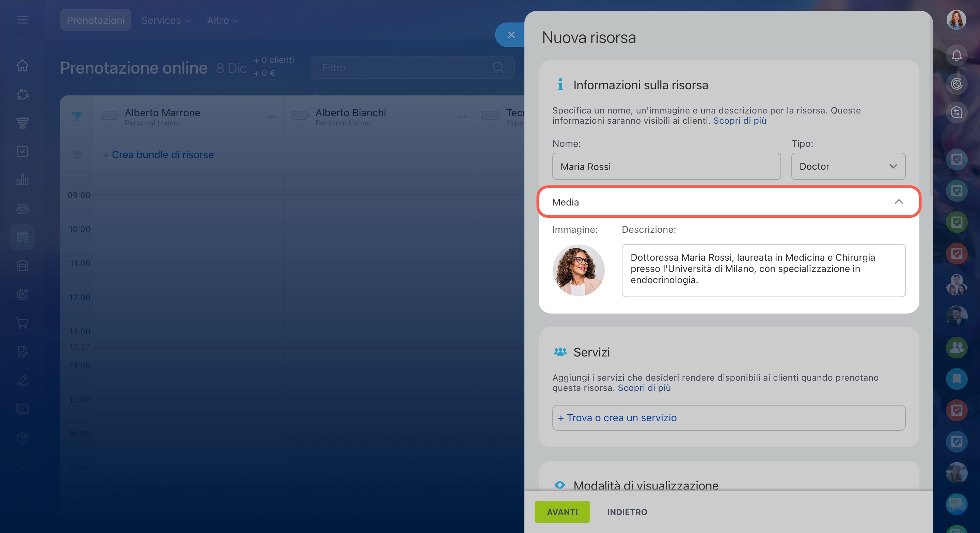Click the shopping cart sidebar icon
980x533 pixels.
click(x=22, y=323)
